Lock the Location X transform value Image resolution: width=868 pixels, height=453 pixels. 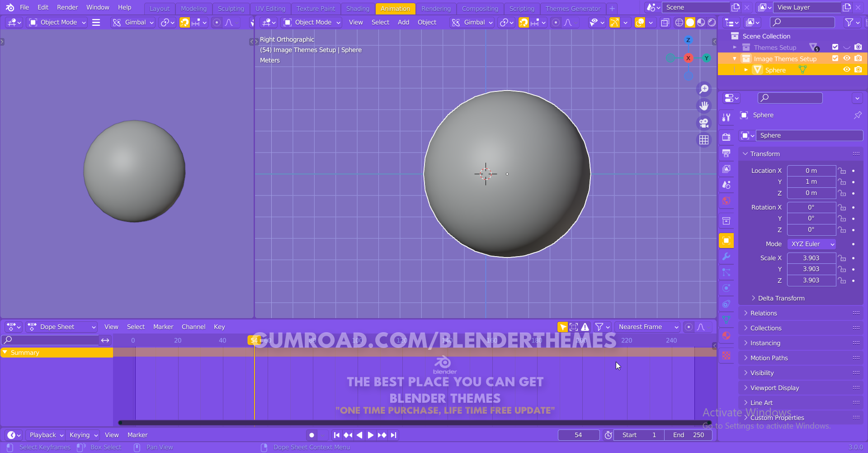click(x=842, y=171)
